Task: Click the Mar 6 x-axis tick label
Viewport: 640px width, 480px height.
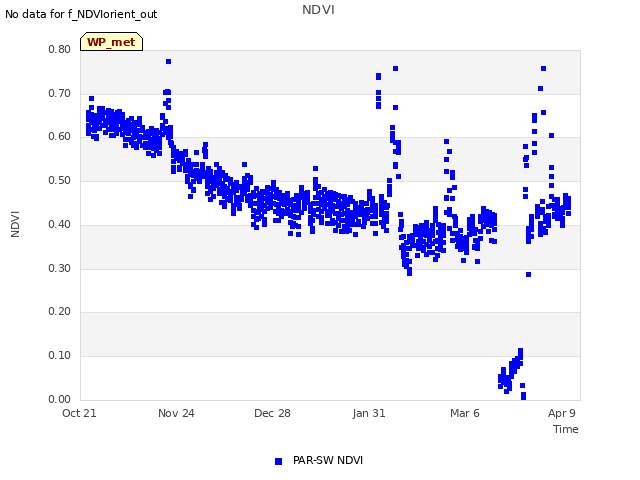Action: (x=465, y=413)
